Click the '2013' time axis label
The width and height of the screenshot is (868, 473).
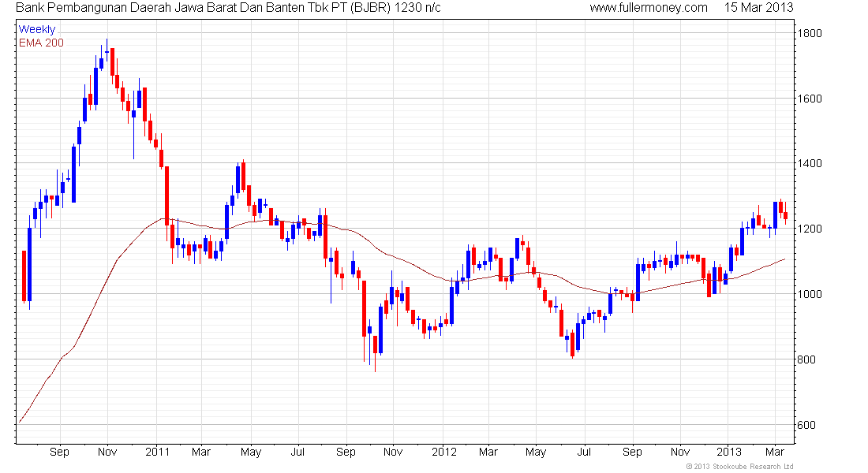[729, 452]
